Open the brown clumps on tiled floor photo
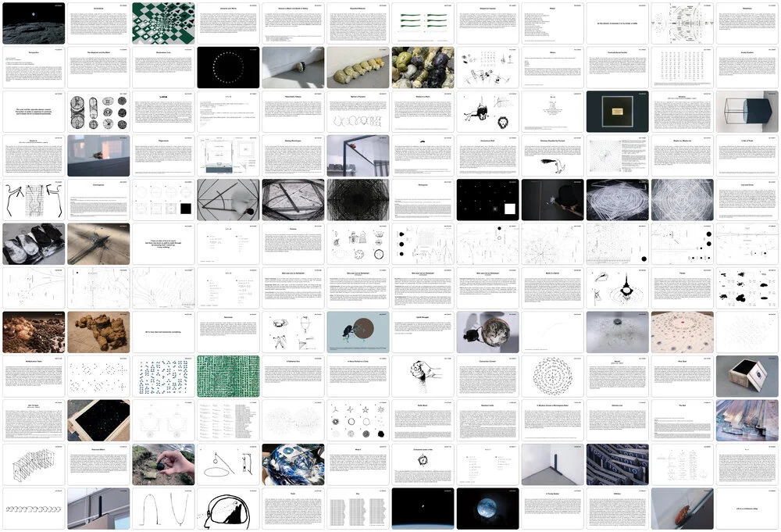 coord(98,332)
